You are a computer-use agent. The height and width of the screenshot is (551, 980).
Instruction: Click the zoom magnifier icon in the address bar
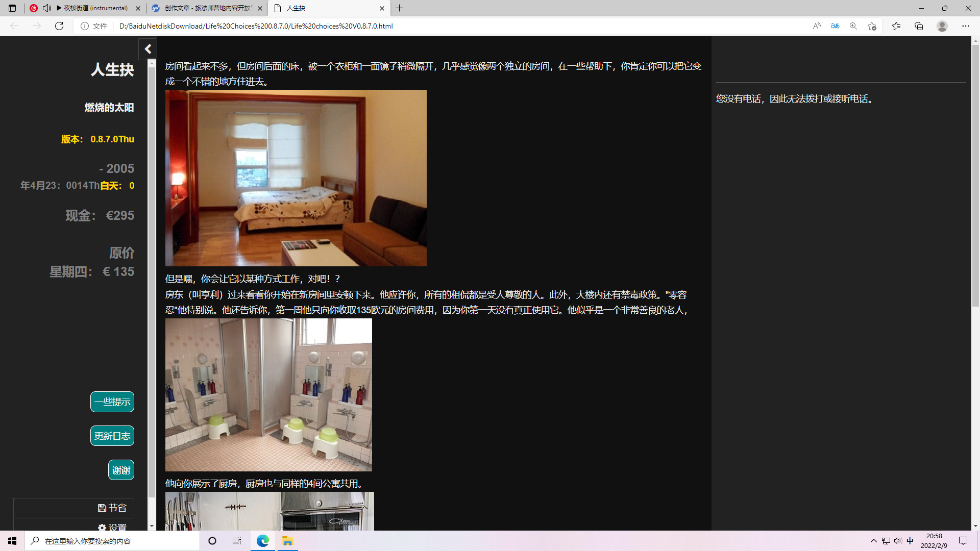[853, 26]
